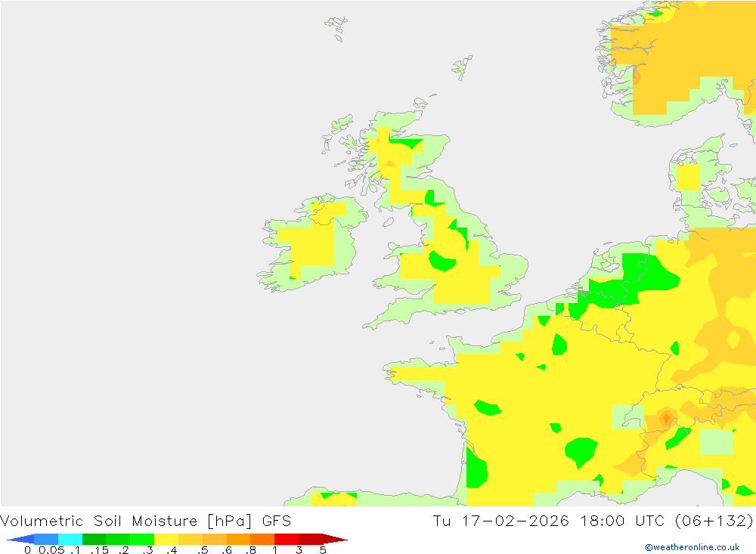Select the orange .6 to .8 legend swatch

pyautogui.click(x=238, y=539)
